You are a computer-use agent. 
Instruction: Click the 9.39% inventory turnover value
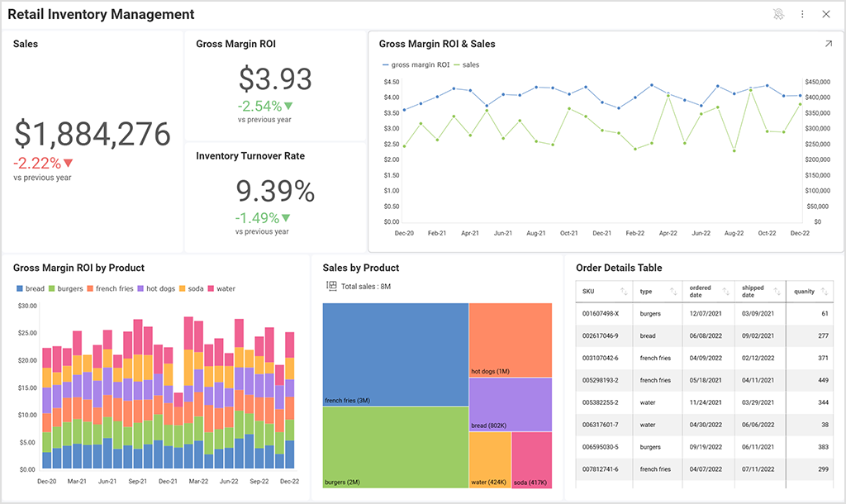(275, 191)
